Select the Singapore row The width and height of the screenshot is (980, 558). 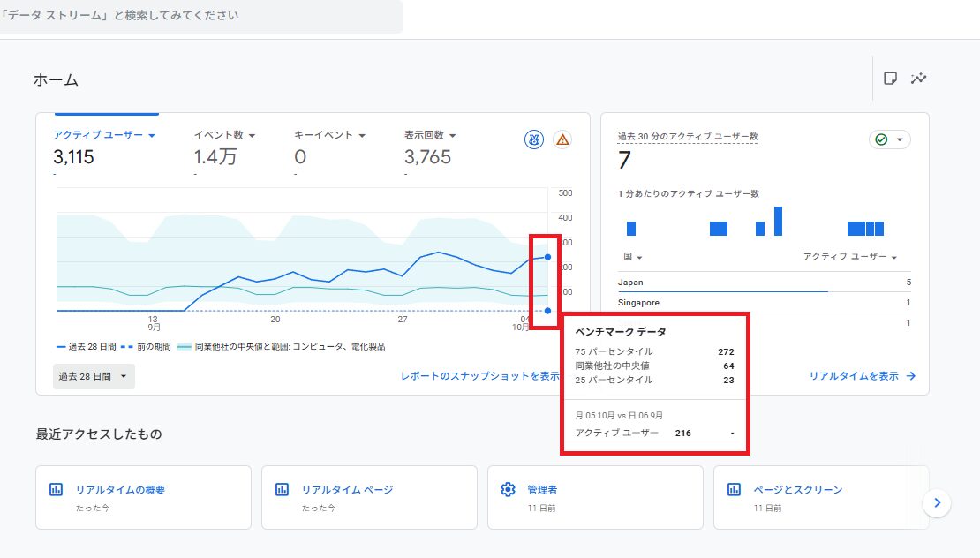point(764,303)
